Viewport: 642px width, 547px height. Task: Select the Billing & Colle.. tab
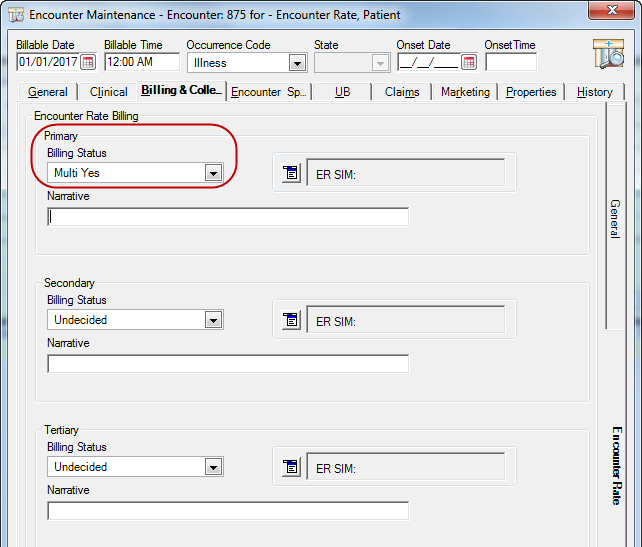[x=181, y=90]
